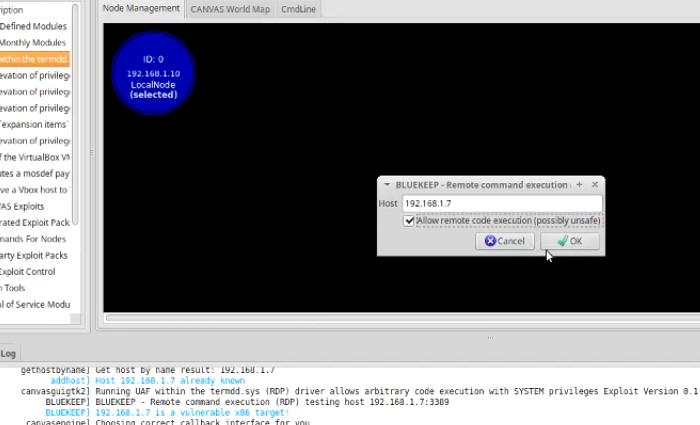Toggle Allow remote code execution checkbox

click(409, 221)
